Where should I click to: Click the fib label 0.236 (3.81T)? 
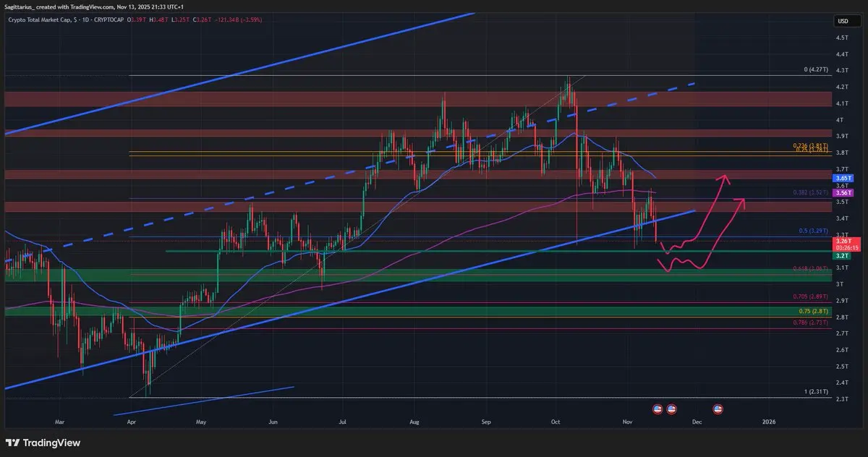point(809,145)
